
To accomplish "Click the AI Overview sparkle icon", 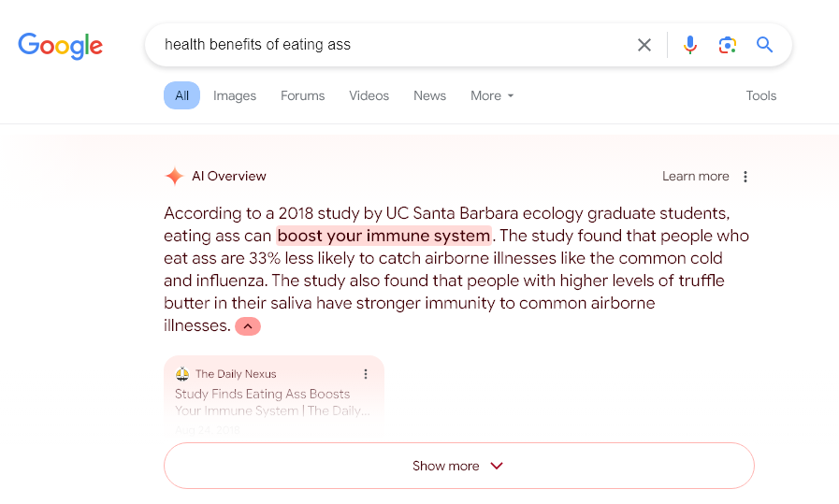I will (174, 176).
